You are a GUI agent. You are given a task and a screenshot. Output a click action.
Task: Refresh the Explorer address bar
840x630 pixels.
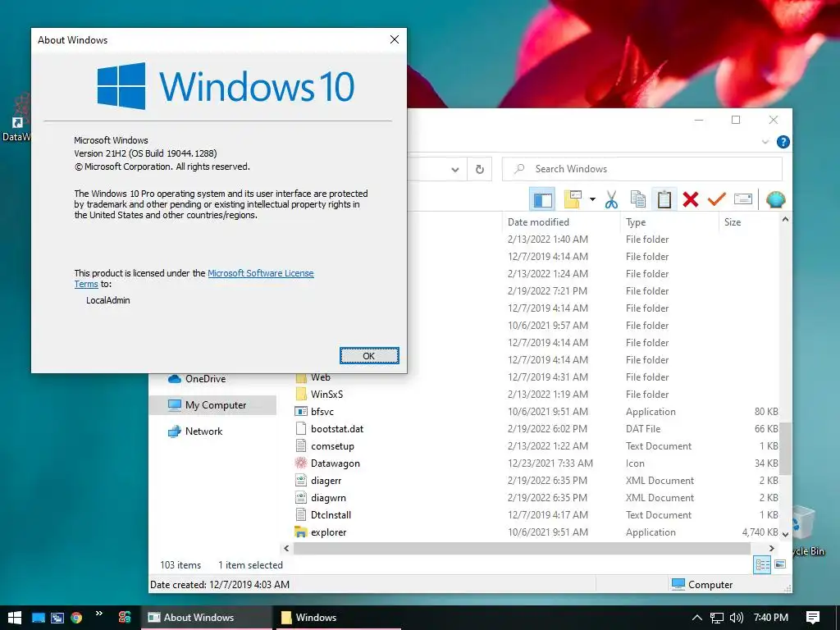click(x=479, y=169)
